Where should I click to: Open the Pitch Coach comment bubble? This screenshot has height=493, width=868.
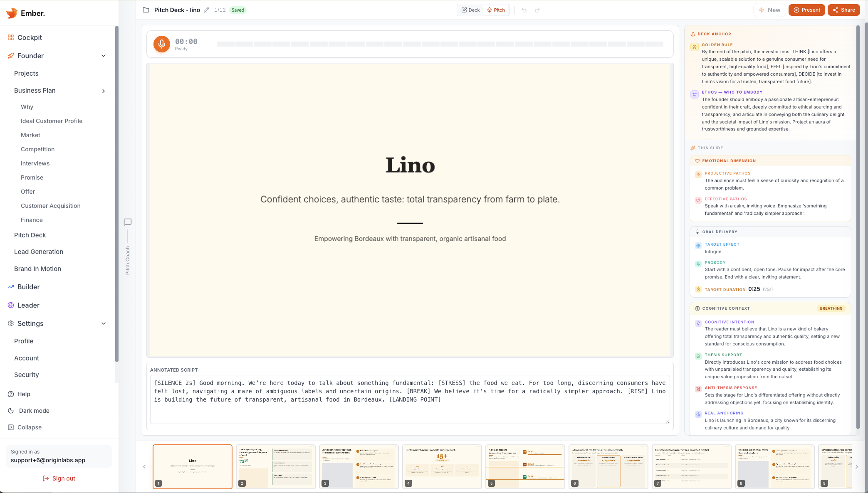click(127, 222)
